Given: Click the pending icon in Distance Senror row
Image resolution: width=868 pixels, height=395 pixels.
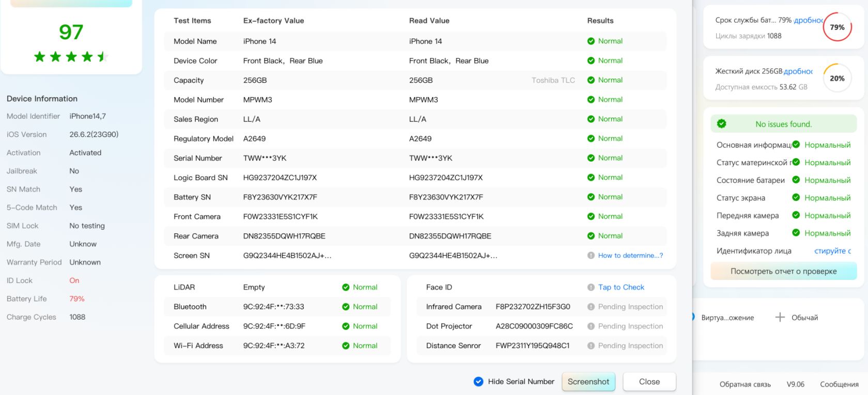Looking at the screenshot, I should 591,346.
